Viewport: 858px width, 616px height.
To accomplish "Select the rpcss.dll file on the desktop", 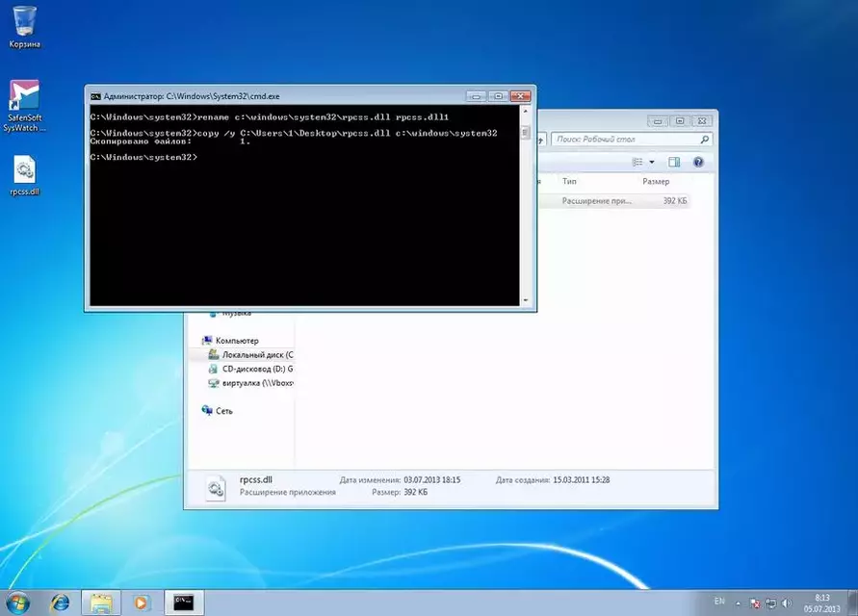I will 25,175.
